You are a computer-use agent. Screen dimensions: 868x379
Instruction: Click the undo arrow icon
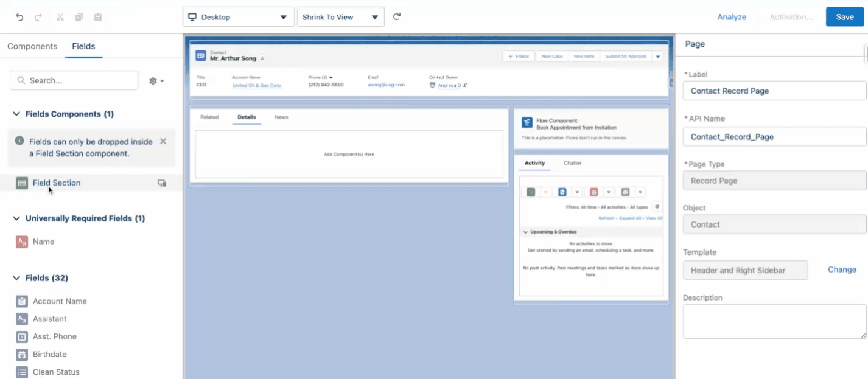tap(19, 17)
